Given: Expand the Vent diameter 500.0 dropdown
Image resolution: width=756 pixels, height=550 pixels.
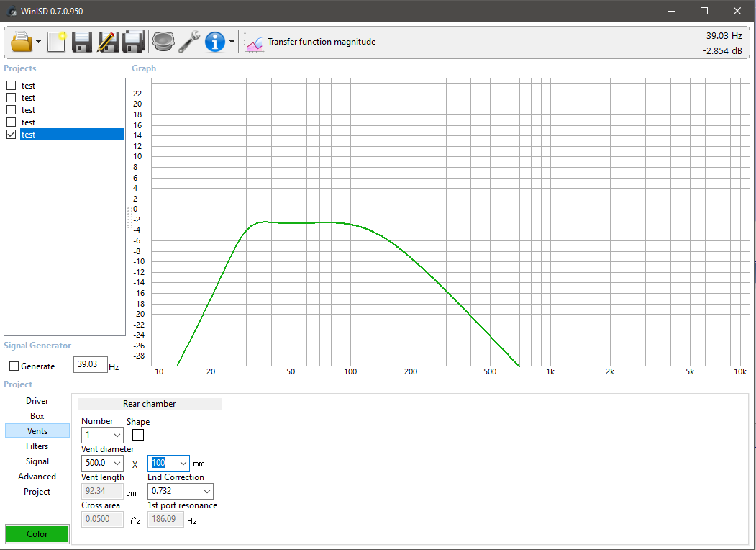Looking at the screenshot, I should [x=117, y=463].
